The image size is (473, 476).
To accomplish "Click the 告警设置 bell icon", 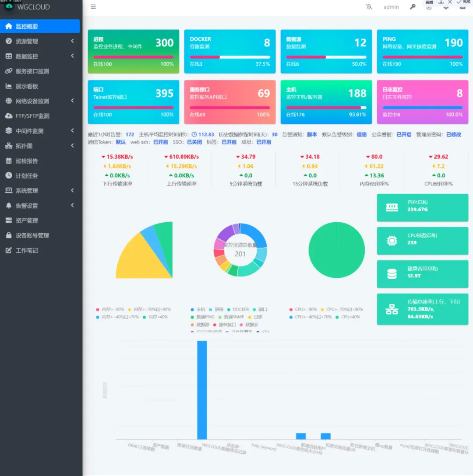I will pos(9,206).
